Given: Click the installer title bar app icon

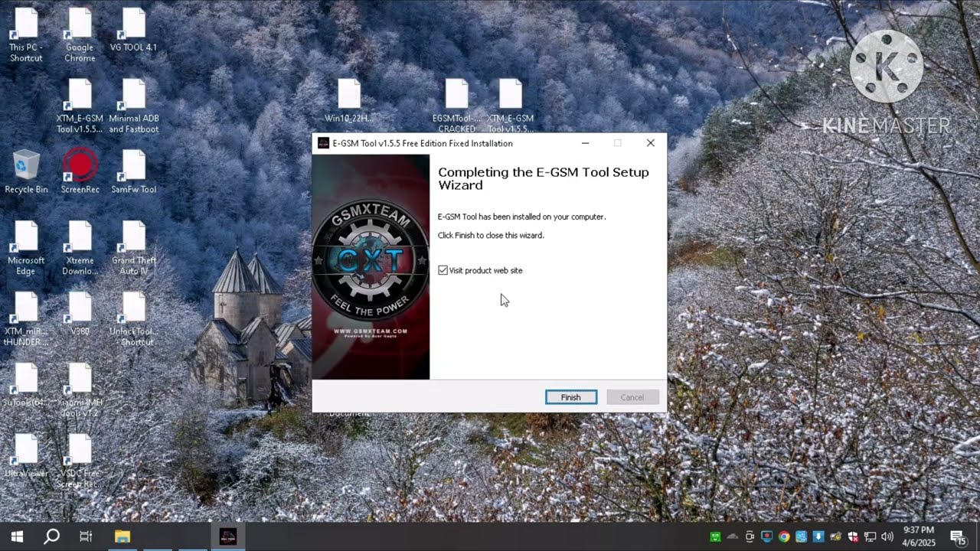Looking at the screenshot, I should point(323,143).
